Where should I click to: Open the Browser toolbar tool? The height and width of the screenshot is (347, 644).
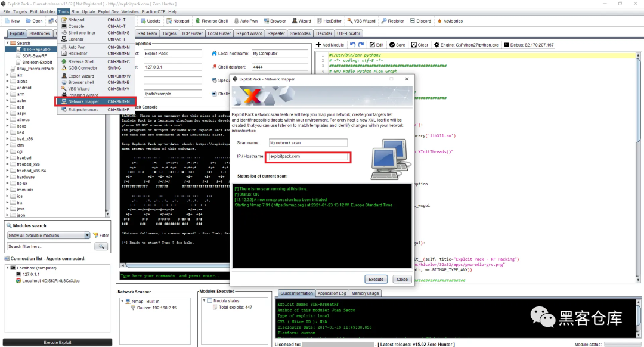(275, 21)
